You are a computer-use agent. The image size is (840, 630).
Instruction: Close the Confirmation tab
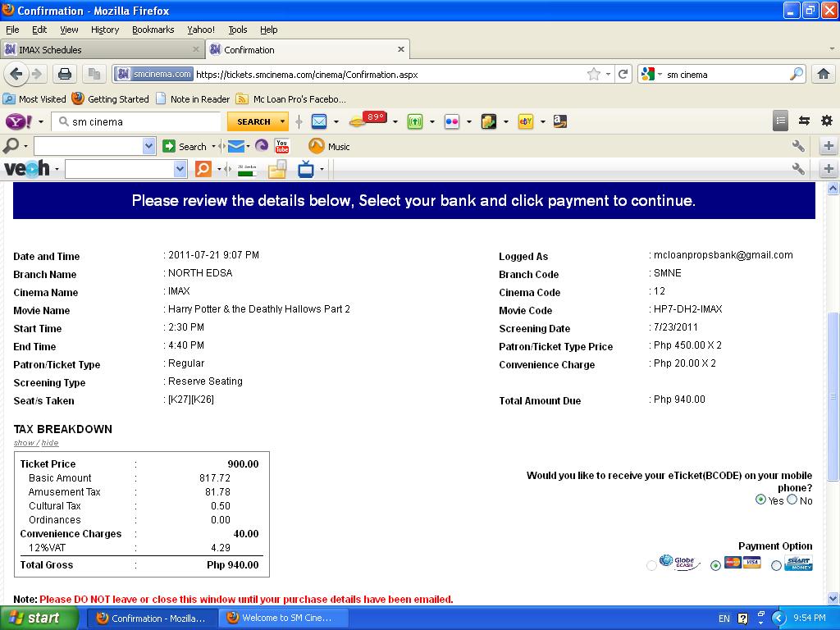coord(400,49)
